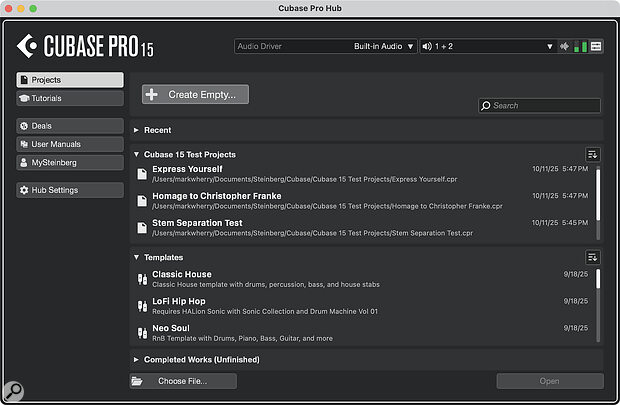
Task: Click the LoFi Hip Hop requirements description
Action: [x=265, y=312]
